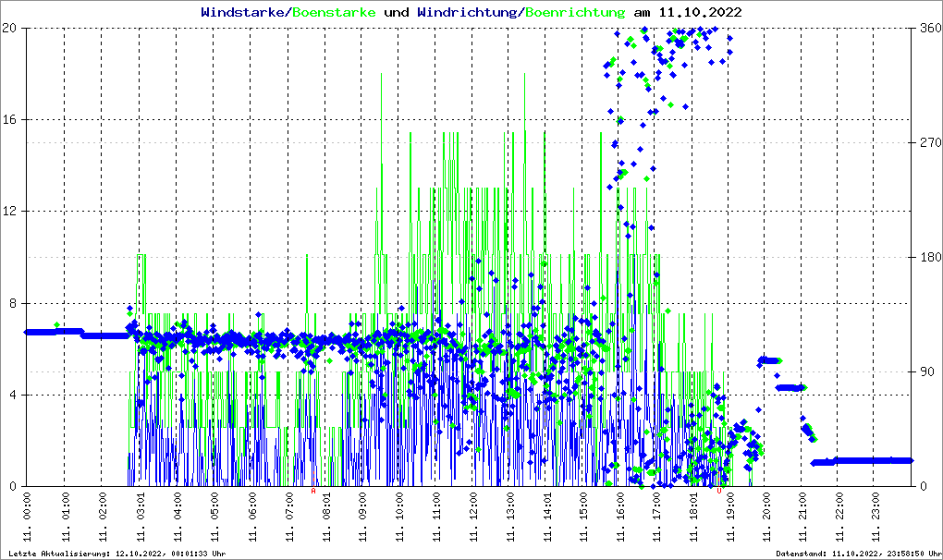Click the 'Datenstand' footer timestamp
Viewport: 943px width, 560px height.
pyautogui.click(x=859, y=554)
